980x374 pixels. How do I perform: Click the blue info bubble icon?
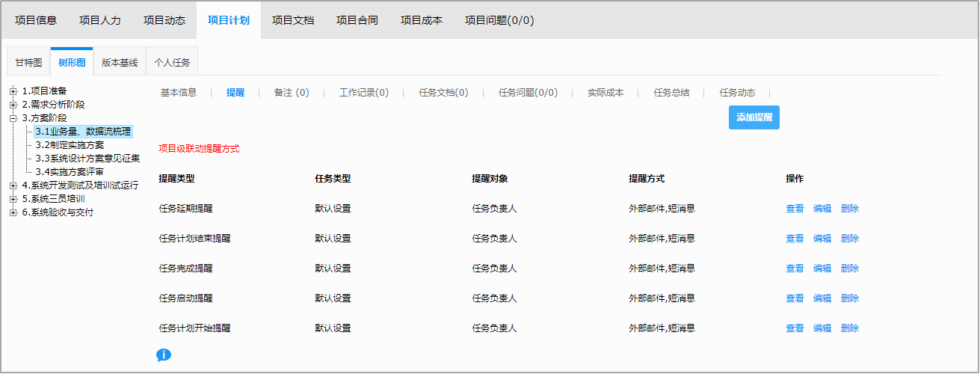[x=164, y=355]
